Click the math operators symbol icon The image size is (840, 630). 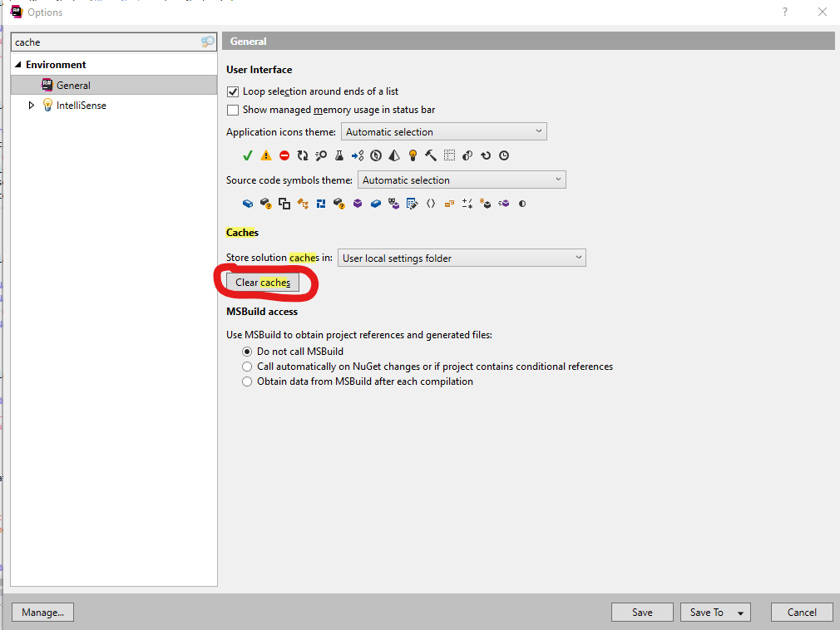coord(467,204)
